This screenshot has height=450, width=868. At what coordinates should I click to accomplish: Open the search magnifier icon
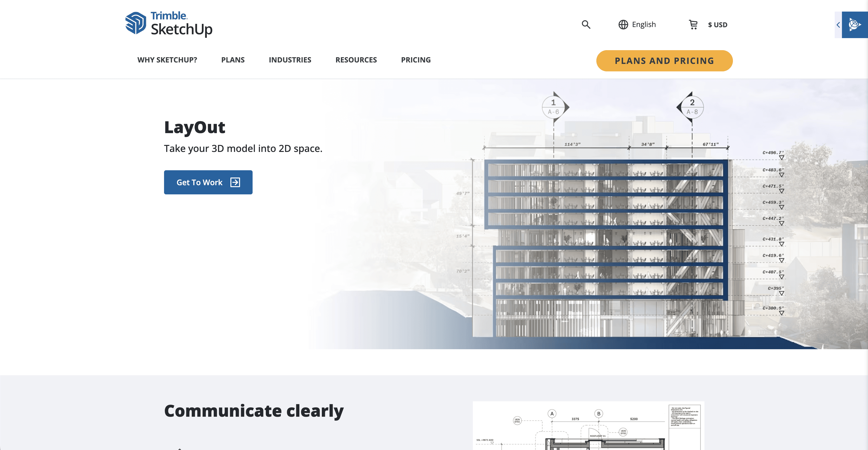point(586,25)
